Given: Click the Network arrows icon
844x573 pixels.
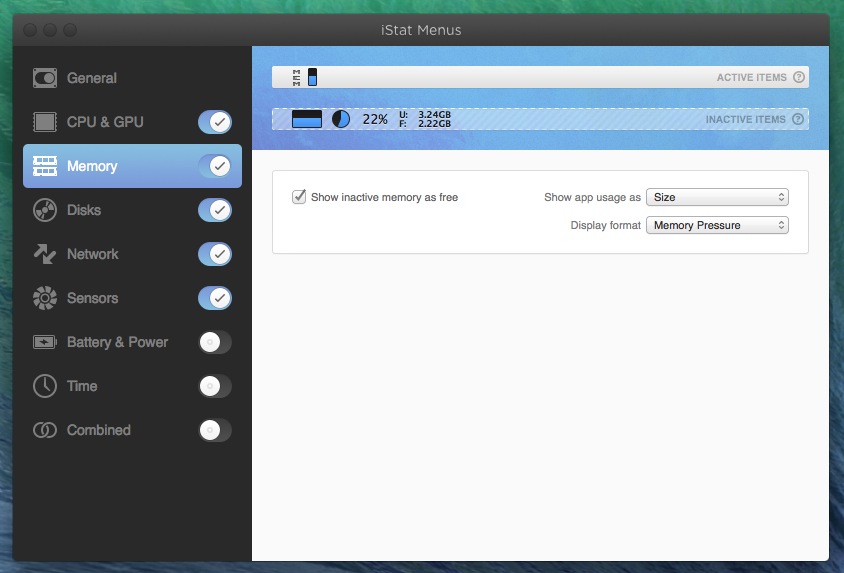Looking at the screenshot, I should coord(45,254).
